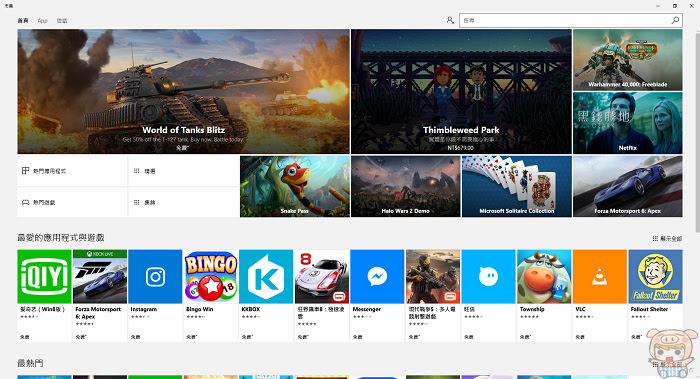Open the Instagram app tile
Image resolution: width=700 pixels, height=379 pixels.
click(x=155, y=295)
